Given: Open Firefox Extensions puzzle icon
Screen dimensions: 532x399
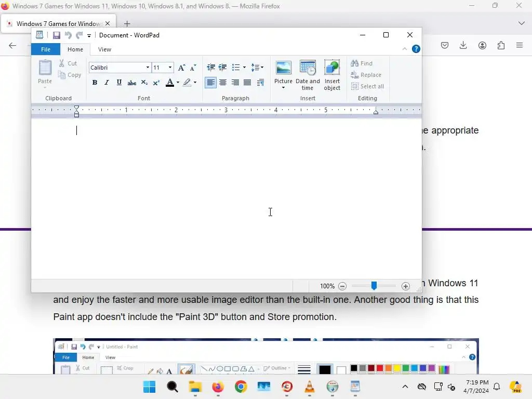Looking at the screenshot, I should pyautogui.click(x=501, y=45).
